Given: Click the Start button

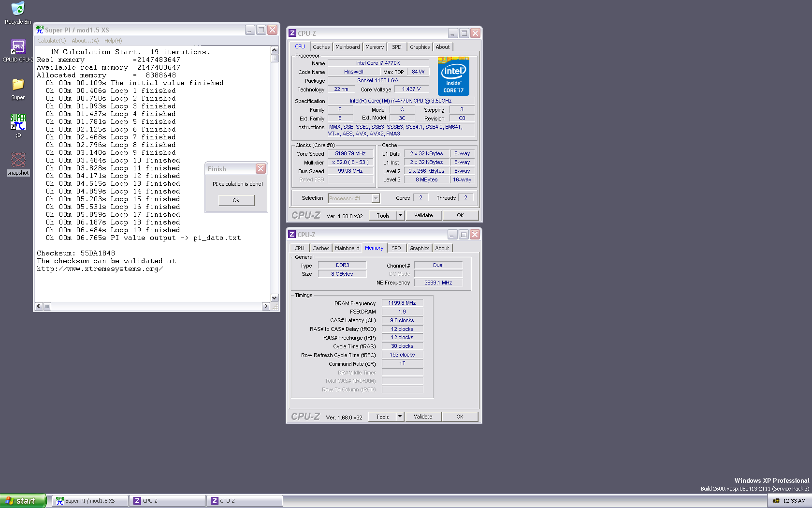Looking at the screenshot, I should pos(23,501).
